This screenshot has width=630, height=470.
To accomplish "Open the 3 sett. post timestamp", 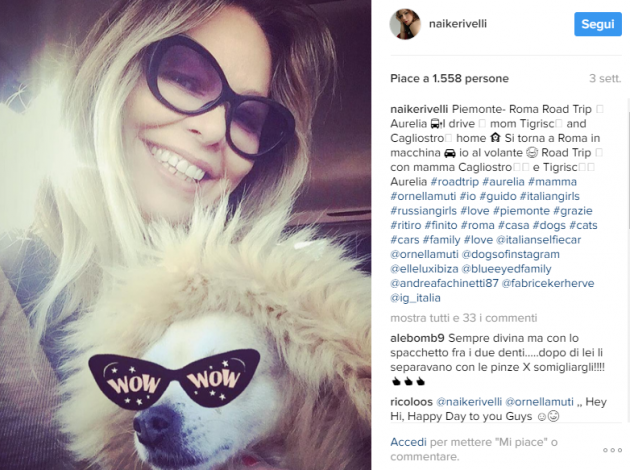I will click(x=605, y=78).
